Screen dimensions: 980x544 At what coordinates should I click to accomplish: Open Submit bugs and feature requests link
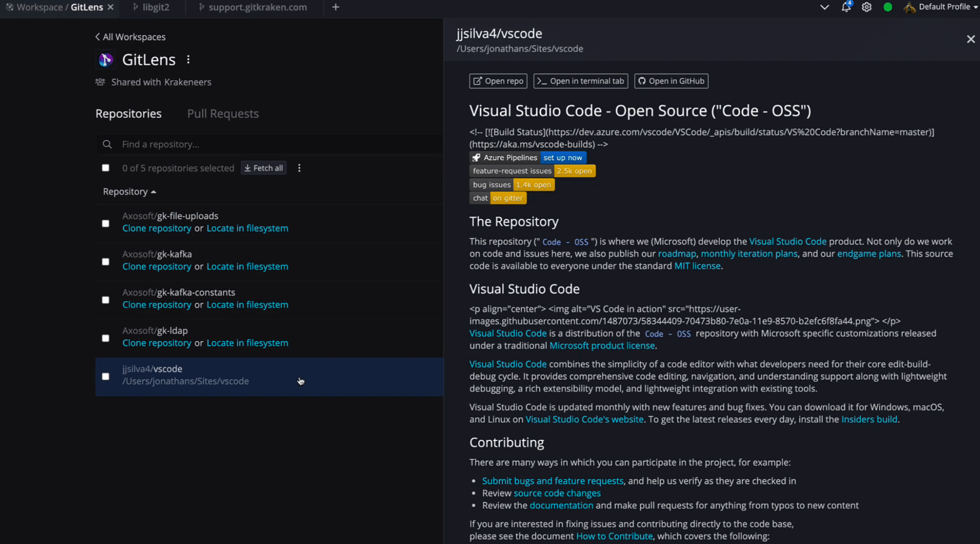pyautogui.click(x=553, y=481)
